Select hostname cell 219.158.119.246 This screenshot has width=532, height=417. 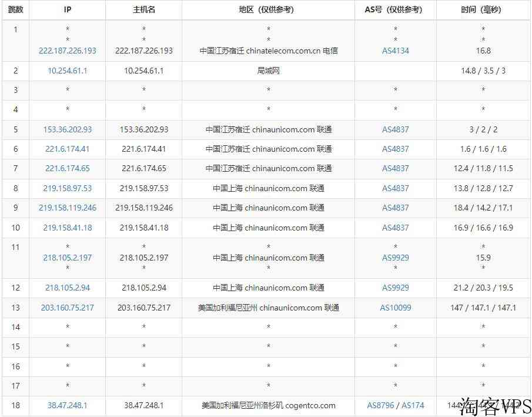(144, 208)
